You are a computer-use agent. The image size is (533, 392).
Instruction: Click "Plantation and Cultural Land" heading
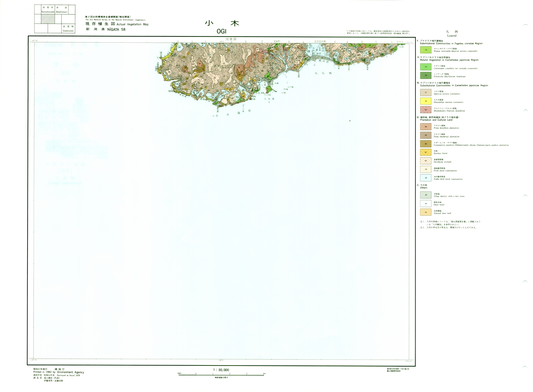pos(436,120)
